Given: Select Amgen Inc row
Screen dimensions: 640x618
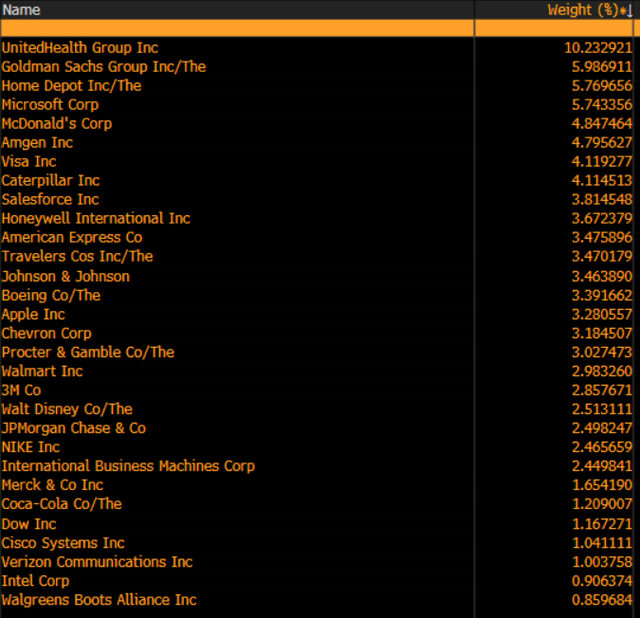Looking at the screenshot, I should [316, 142].
